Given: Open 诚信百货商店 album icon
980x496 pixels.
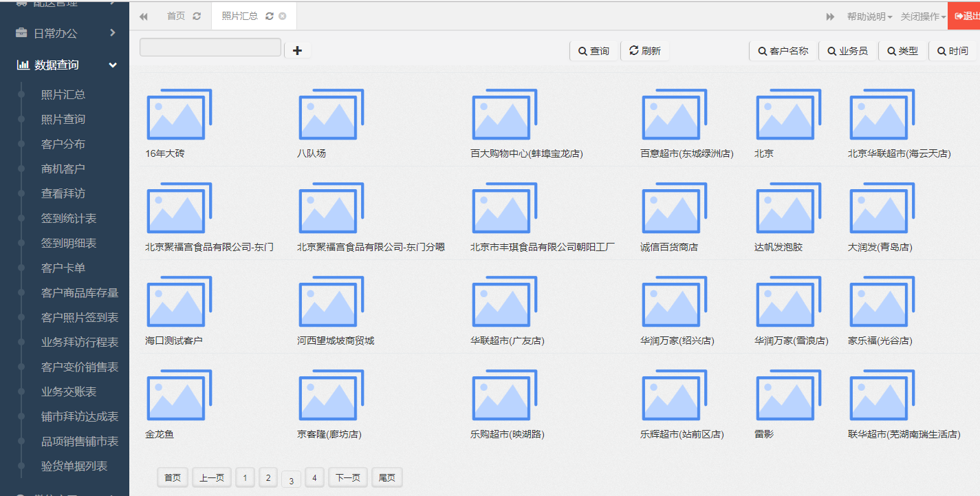Looking at the screenshot, I should tap(674, 208).
